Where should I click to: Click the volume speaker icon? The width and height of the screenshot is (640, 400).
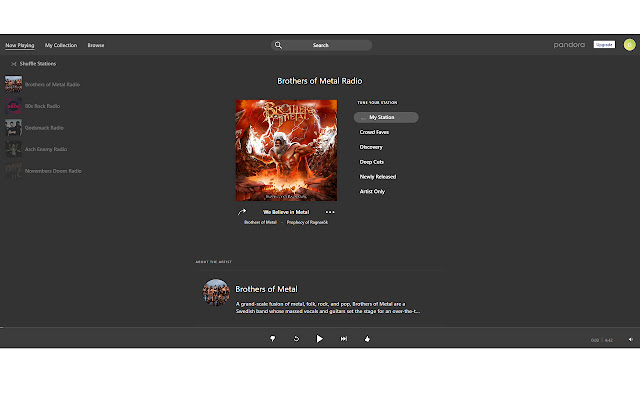coord(631,340)
